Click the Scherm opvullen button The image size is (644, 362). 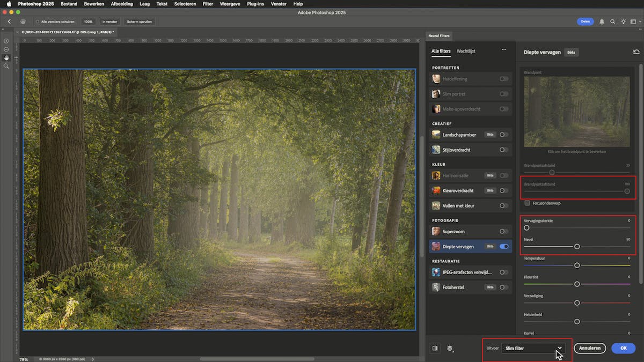point(139,21)
